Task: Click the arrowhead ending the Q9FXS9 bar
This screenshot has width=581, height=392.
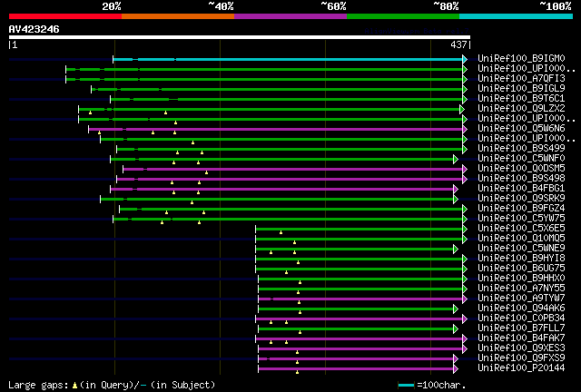Action: coord(456,359)
